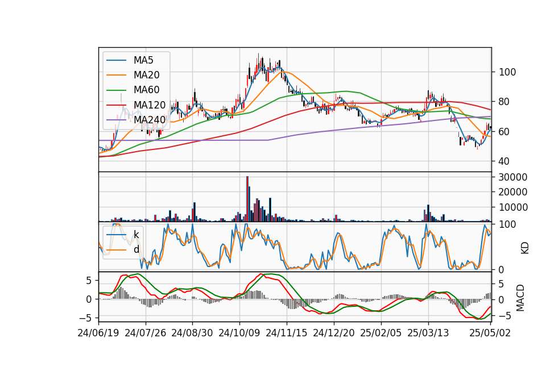The image size is (546, 392).
Task: Click the MA120 legend label
Action: [150, 105]
